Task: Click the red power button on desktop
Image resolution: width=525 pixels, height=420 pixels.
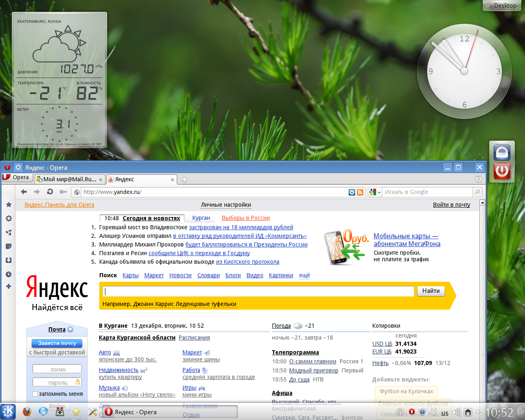Action: point(502,171)
